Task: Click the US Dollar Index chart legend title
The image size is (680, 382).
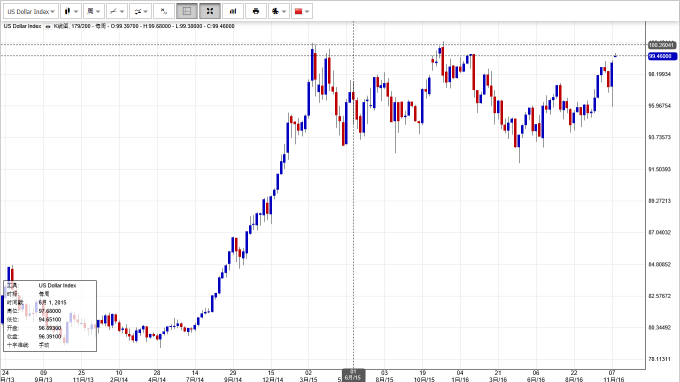Action: pos(22,26)
